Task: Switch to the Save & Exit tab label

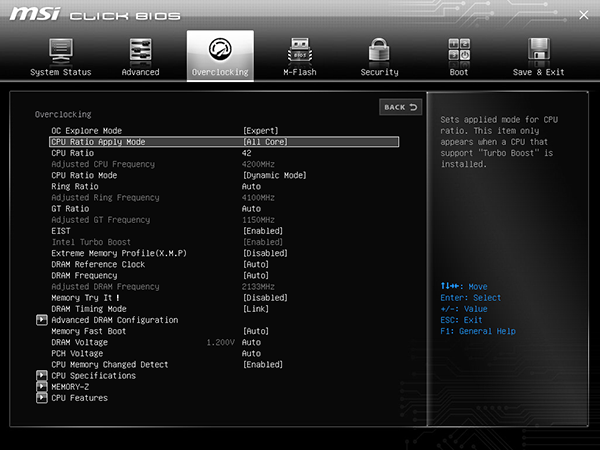Action: (x=538, y=72)
